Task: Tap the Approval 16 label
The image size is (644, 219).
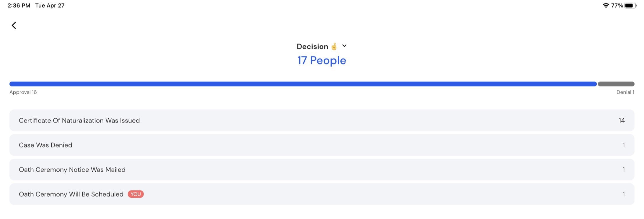Action: coord(23,92)
